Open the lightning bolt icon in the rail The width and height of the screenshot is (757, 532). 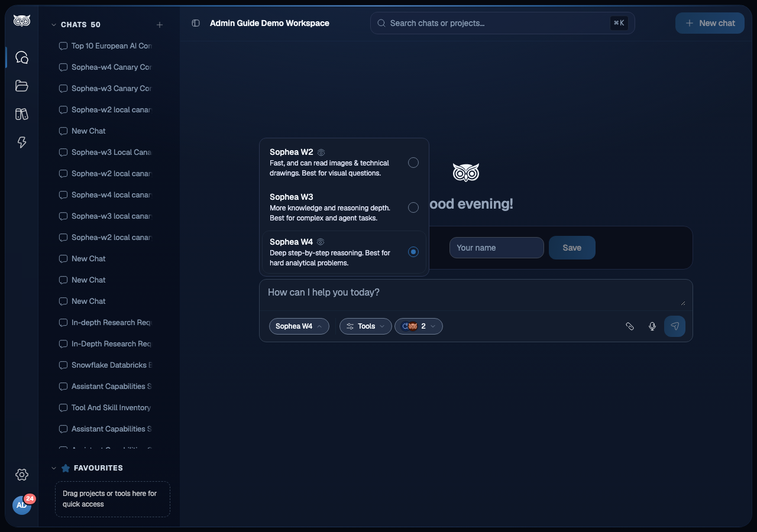pos(22,142)
